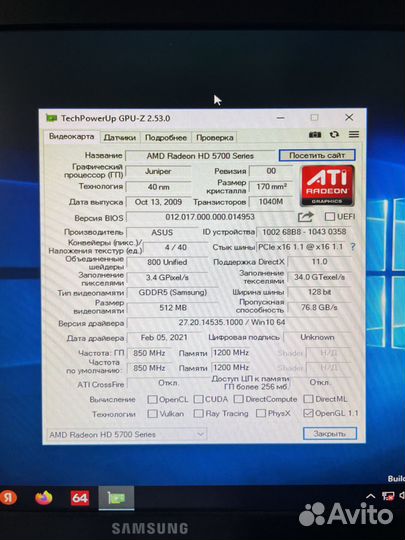This screenshot has width=405, height=540.
Task: Click the GDDR5 (Samsung) memory type
Action: pyautogui.click(x=173, y=293)
